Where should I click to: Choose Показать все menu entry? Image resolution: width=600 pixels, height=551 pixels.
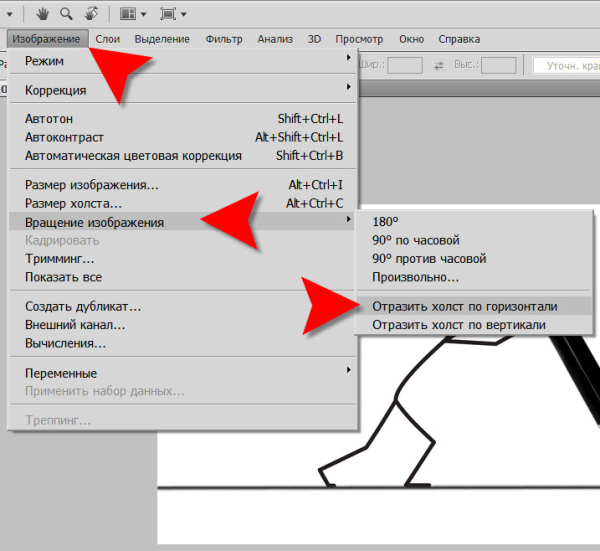coord(184,277)
